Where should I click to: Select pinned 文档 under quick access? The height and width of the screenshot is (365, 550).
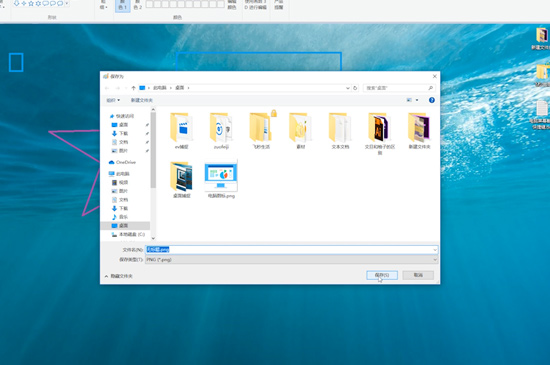pyautogui.click(x=120, y=142)
